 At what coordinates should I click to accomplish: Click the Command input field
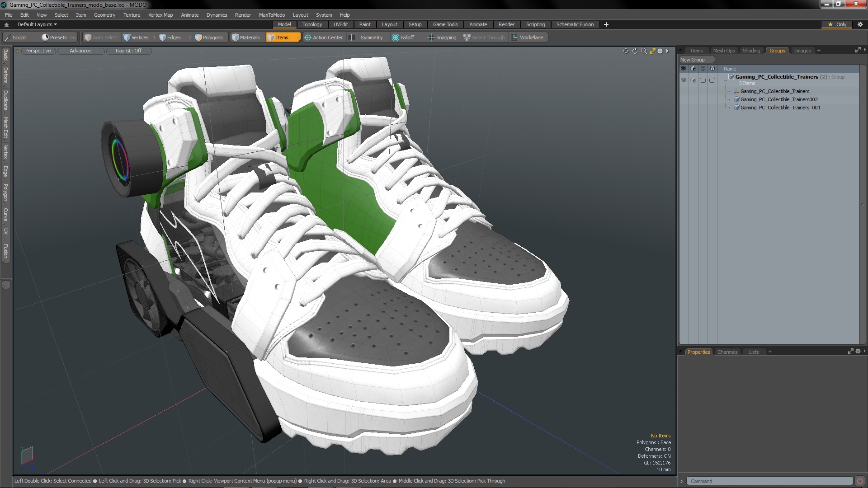click(x=769, y=481)
